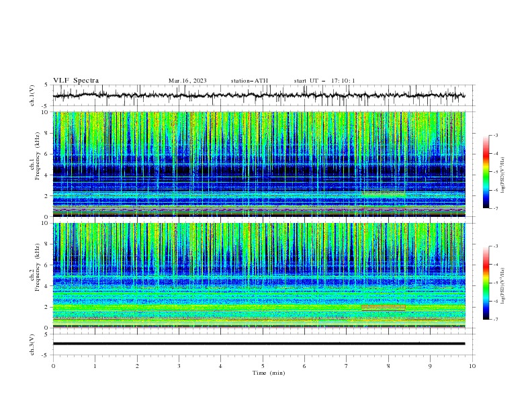This screenshot has height=411, width=532.
Task: Click the "ch.1(V)" axis label
Action: pyautogui.click(x=32, y=95)
